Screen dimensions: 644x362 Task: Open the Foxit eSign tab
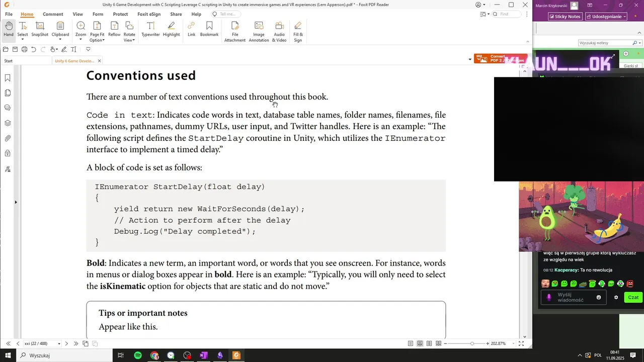click(148, 14)
